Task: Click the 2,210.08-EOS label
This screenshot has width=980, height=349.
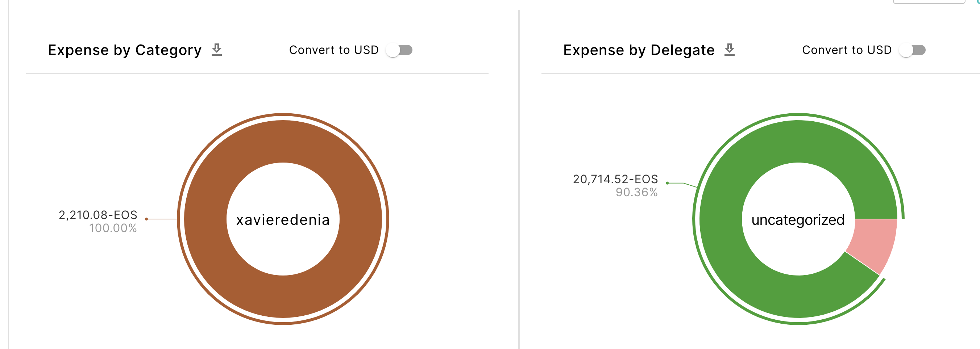Action: point(98,215)
